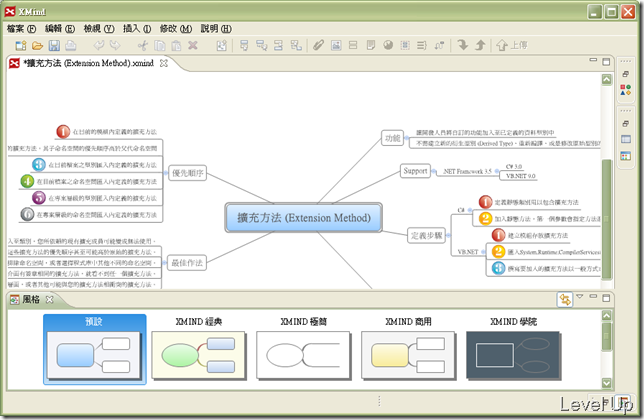Open the 風格 panel view menu triangle

coord(580,296)
